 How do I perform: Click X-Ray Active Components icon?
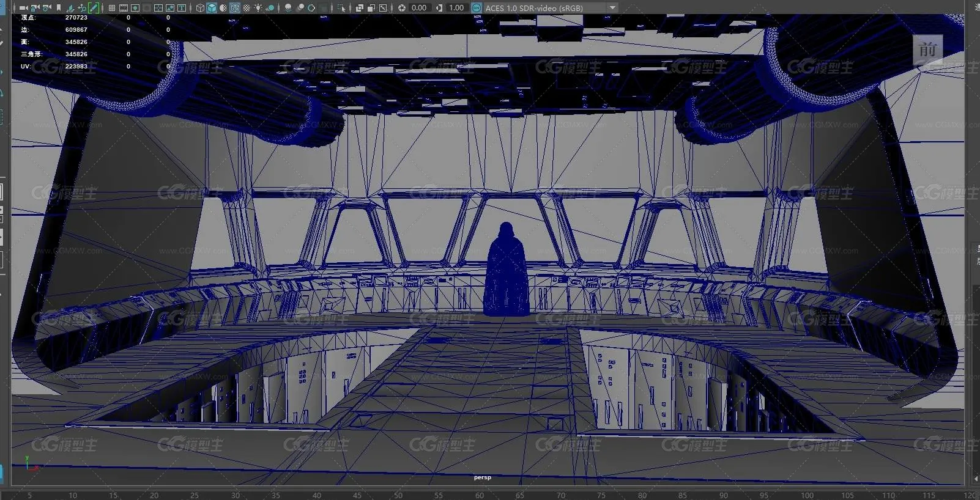coord(371,8)
